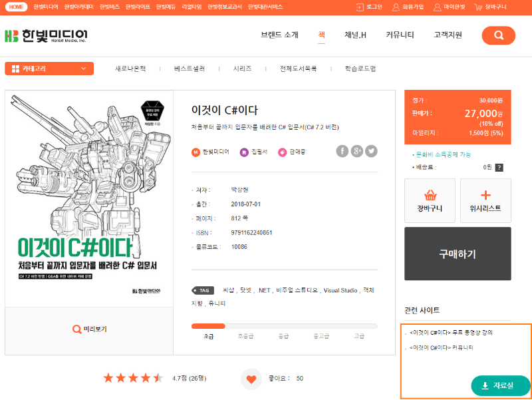
Task: Click the shipping fee question mark icon
Action: point(499,168)
